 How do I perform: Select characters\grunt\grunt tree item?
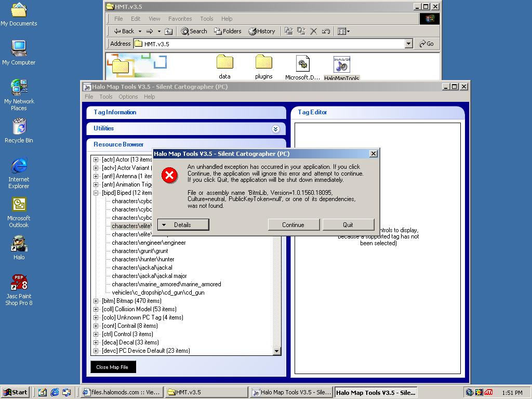click(140, 251)
